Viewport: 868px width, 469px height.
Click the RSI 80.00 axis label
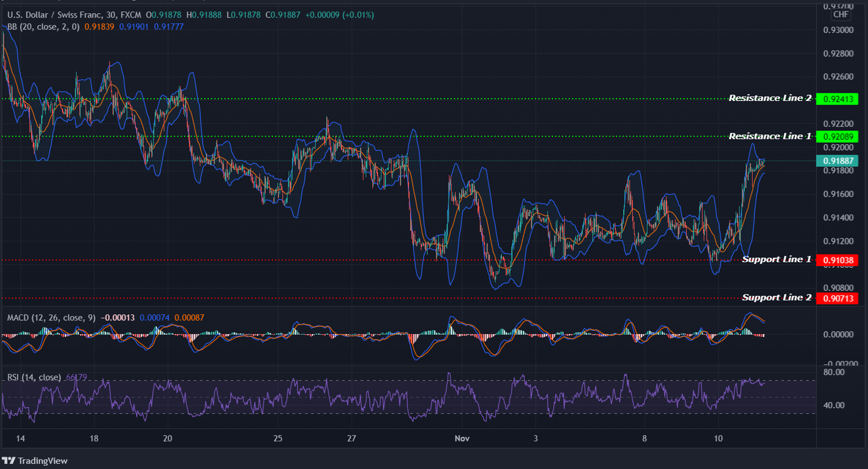tap(833, 372)
